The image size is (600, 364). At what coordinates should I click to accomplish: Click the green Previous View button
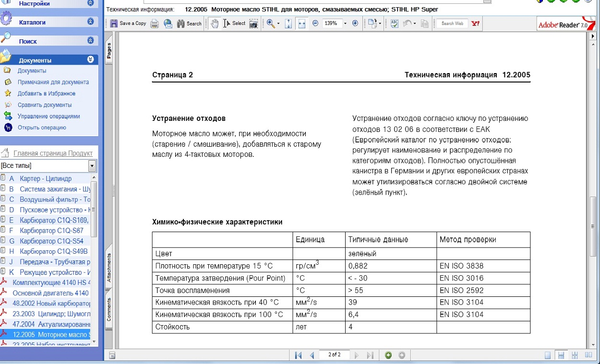coord(388,355)
